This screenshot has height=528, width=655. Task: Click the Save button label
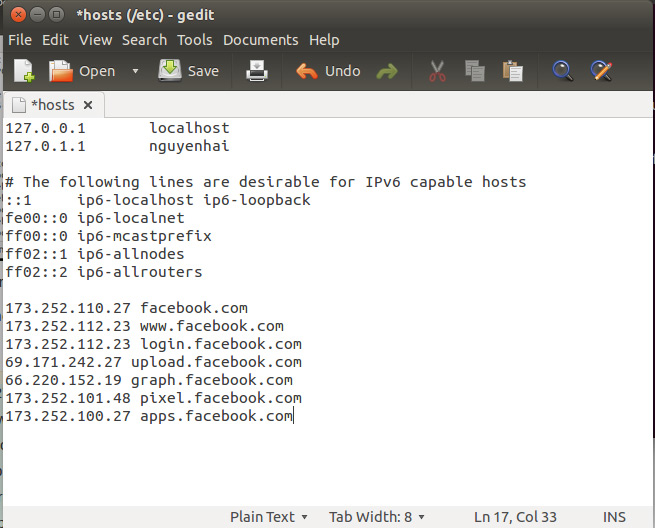point(203,71)
